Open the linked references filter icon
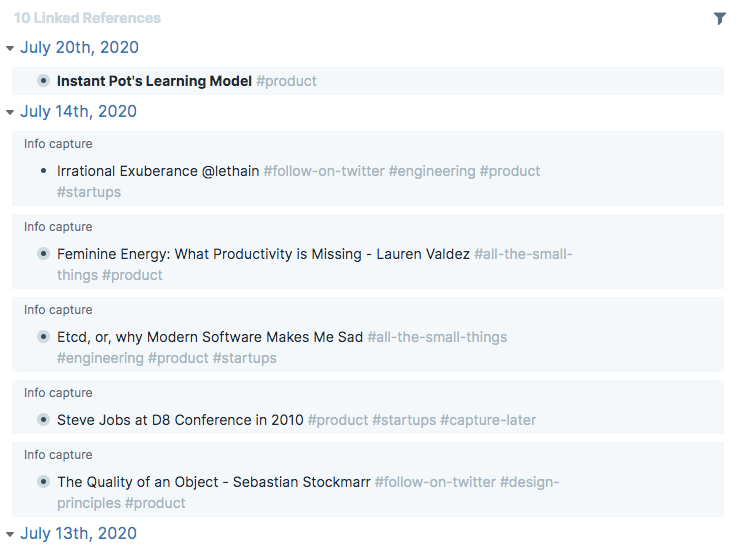Image resolution: width=752 pixels, height=548 pixels. pos(719,19)
